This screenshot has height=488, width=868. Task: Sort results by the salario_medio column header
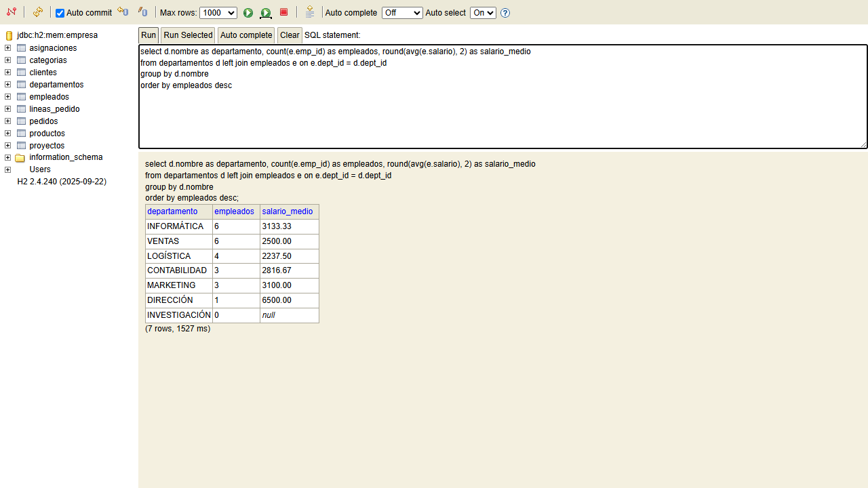[288, 211]
